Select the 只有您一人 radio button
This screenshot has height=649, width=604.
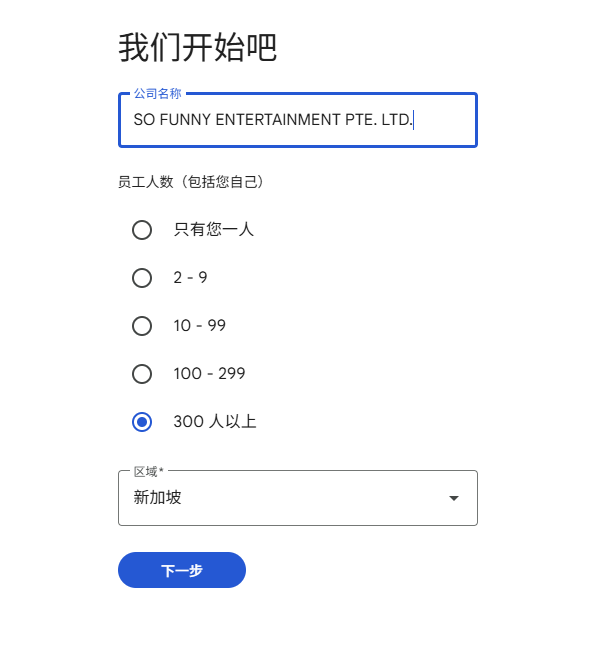point(142,230)
